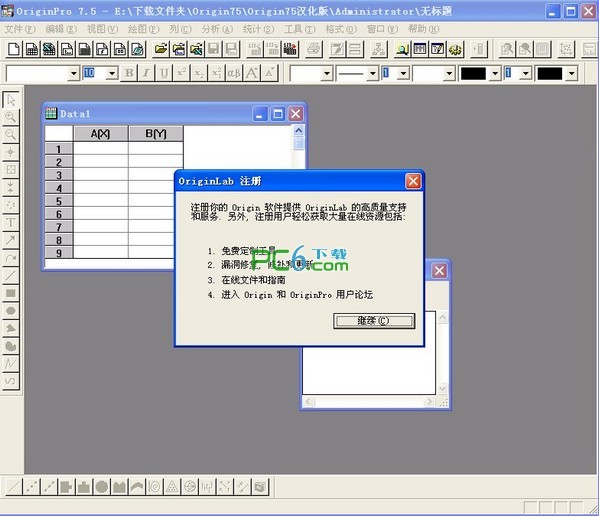Screen dimensions: 599x516
Task: Select the Line drawing tool
Action: 11,275
